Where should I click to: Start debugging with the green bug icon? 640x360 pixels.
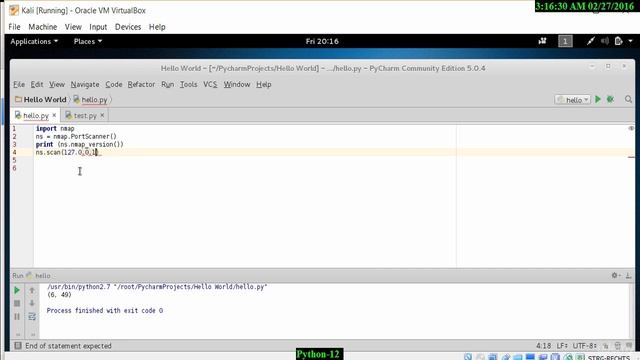[x=611, y=99]
